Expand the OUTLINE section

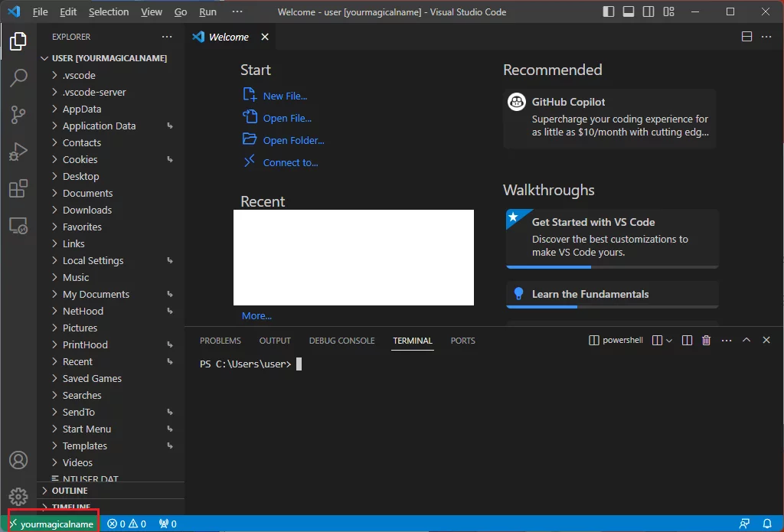pyautogui.click(x=69, y=491)
